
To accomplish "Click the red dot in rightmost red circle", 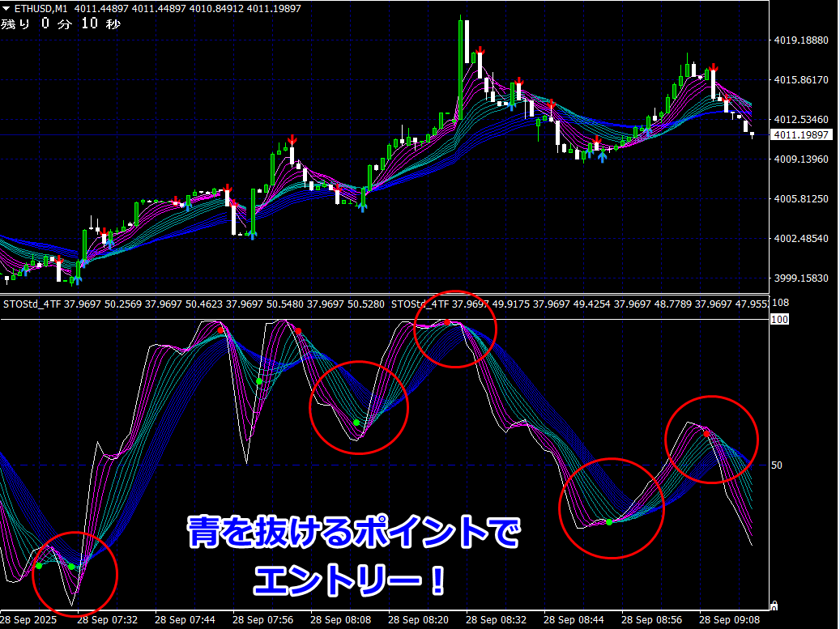I will tap(706, 434).
